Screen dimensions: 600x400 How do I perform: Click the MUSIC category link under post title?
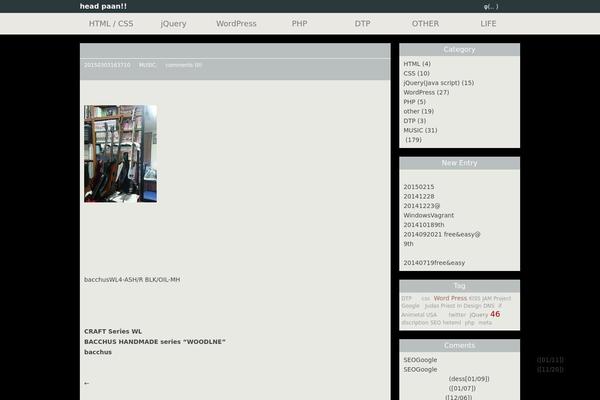[147, 65]
